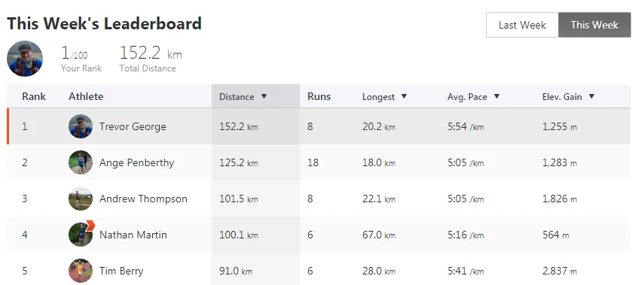
Task: Open Tim Berry's profile picture
Action: [x=81, y=271]
